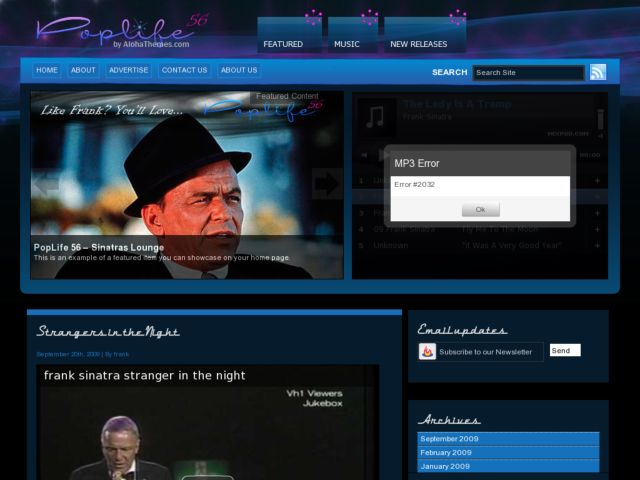Screen dimensions: 640x480
Task: Click the Featured Content label
Action: click(x=287, y=96)
